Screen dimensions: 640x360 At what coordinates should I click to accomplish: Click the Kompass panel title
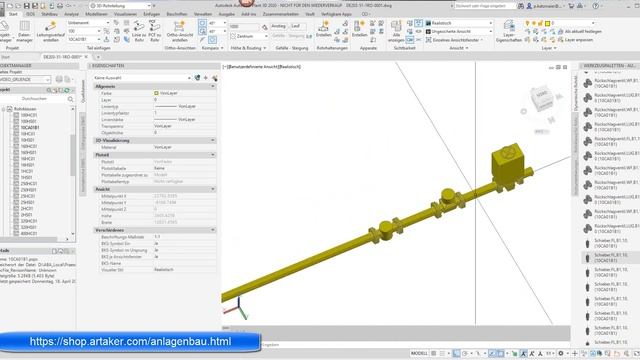[x=212, y=48]
